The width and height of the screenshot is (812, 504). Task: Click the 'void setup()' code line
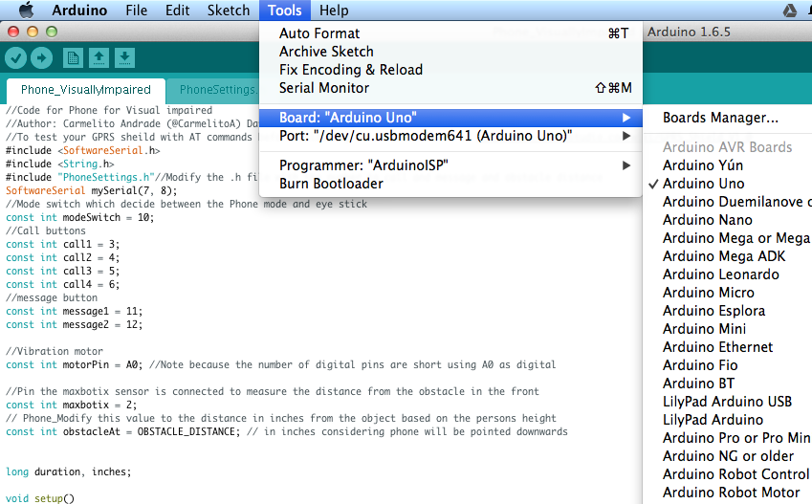[40, 498]
